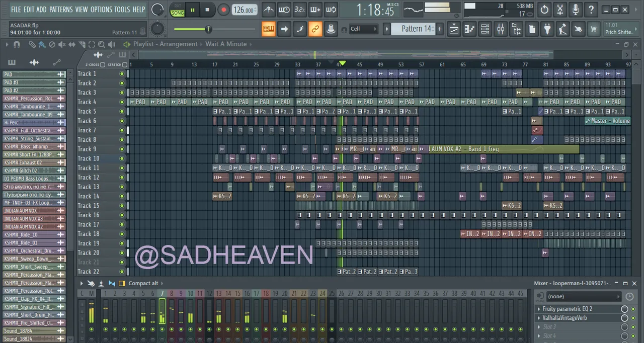644x343 pixels.
Task: Click the Compact alt mixer layout label
Action: [143, 283]
